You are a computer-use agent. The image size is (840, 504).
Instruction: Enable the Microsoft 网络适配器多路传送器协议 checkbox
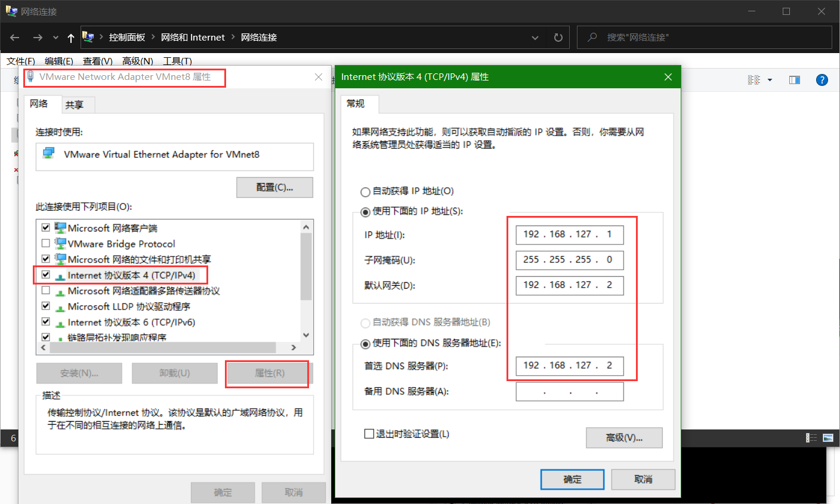click(x=46, y=290)
